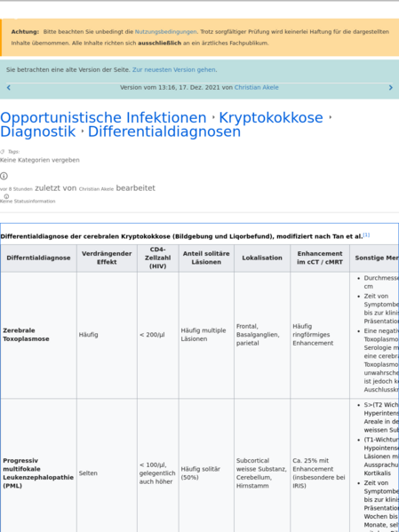
Task: Click status information icon above Keine Statusinformation
Action: (x=6, y=196)
